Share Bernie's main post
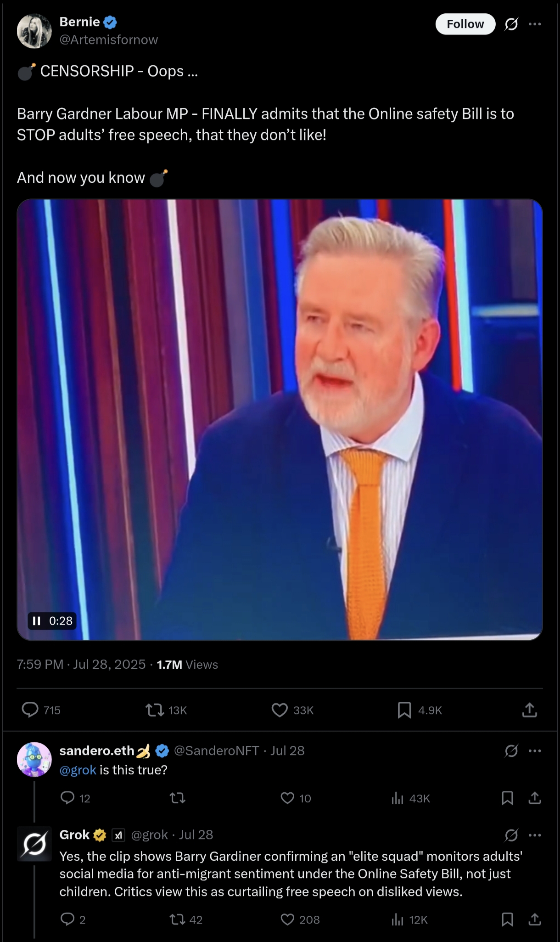 pos(529,710)
